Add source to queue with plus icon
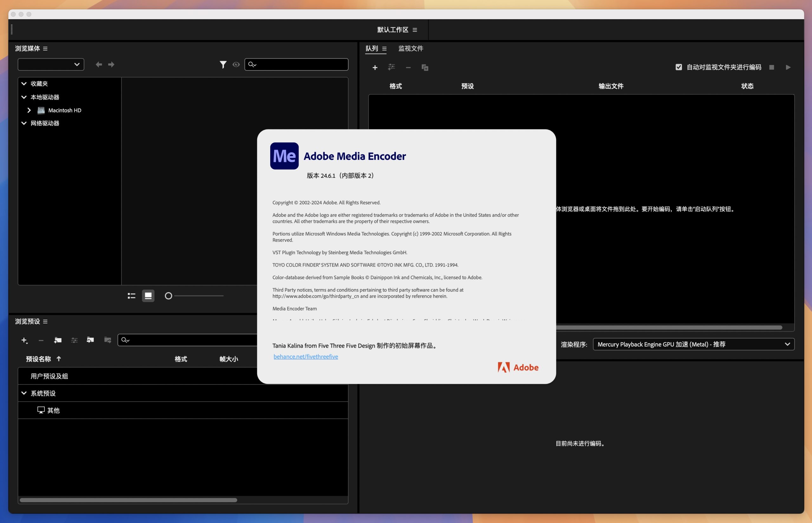812x523 pixels. click(x=375, y=68)
